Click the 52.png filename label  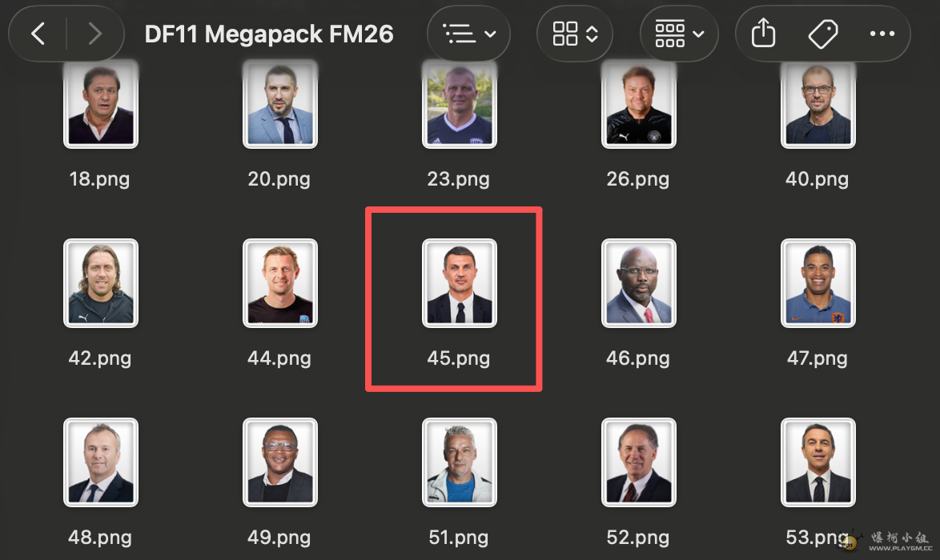[638, 537]
